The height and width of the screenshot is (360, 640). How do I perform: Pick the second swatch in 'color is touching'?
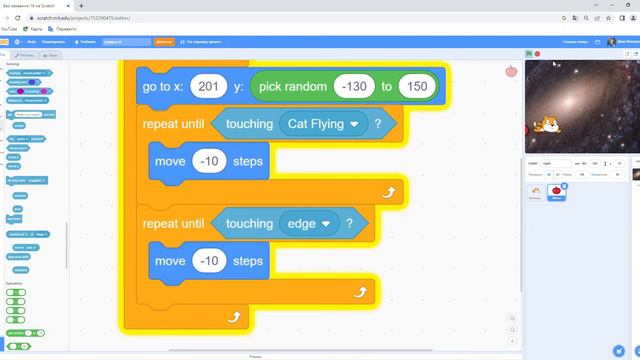[44, 91]
